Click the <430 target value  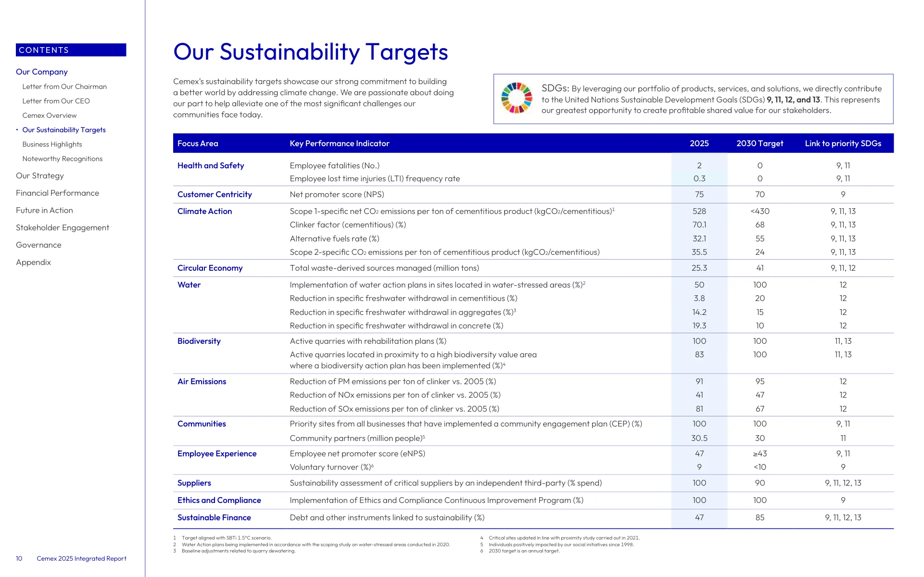coord(760,211)
